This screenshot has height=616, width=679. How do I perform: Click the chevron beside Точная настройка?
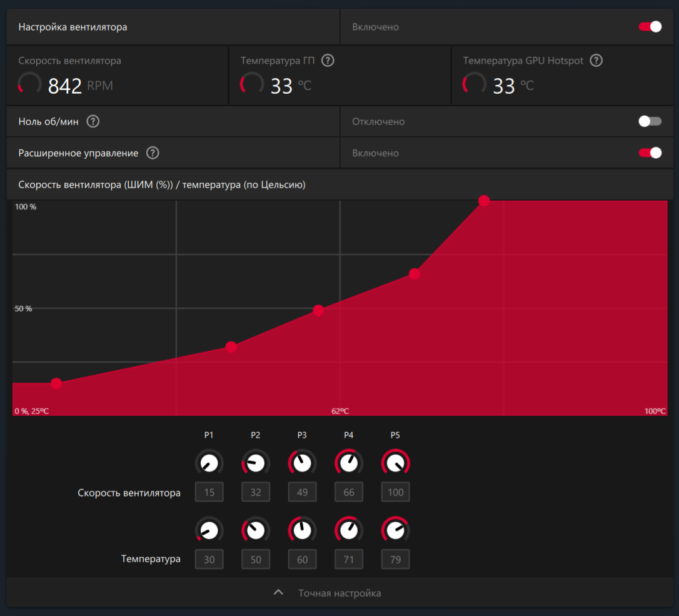pyautogui.click(x=279, y=593)
